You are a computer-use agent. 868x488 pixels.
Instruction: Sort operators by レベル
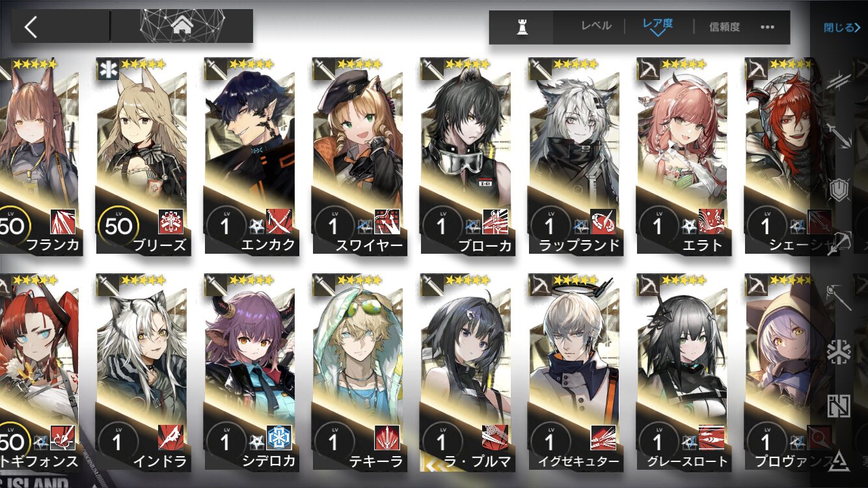click(596, 26)
